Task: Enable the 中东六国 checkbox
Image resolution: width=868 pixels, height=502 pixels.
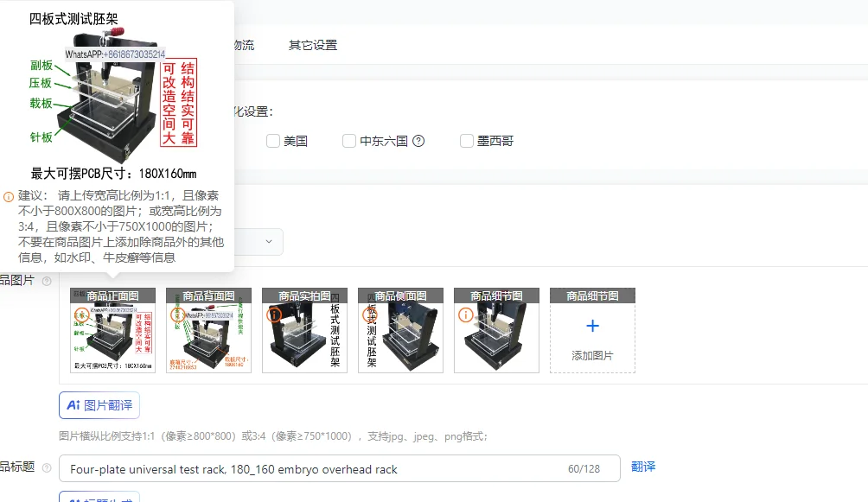Action: click(x=348, y=141)
